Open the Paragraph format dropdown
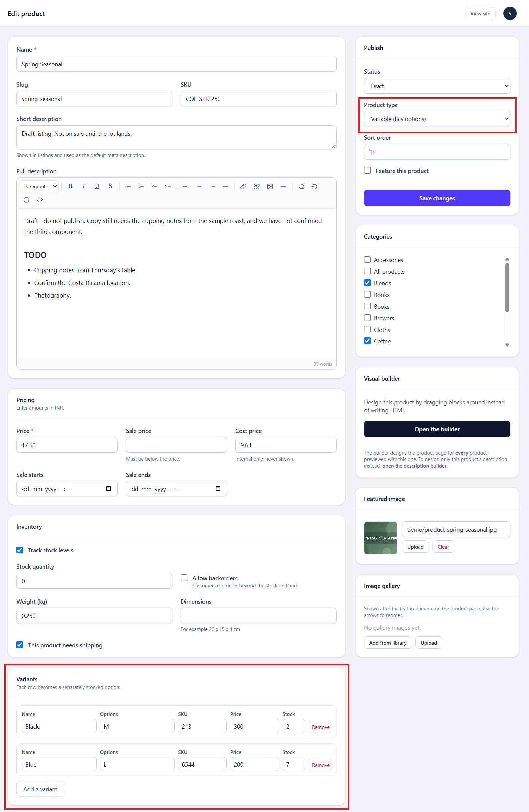The image size is (529, 812). pyautogui.click(x=40, y=186)
